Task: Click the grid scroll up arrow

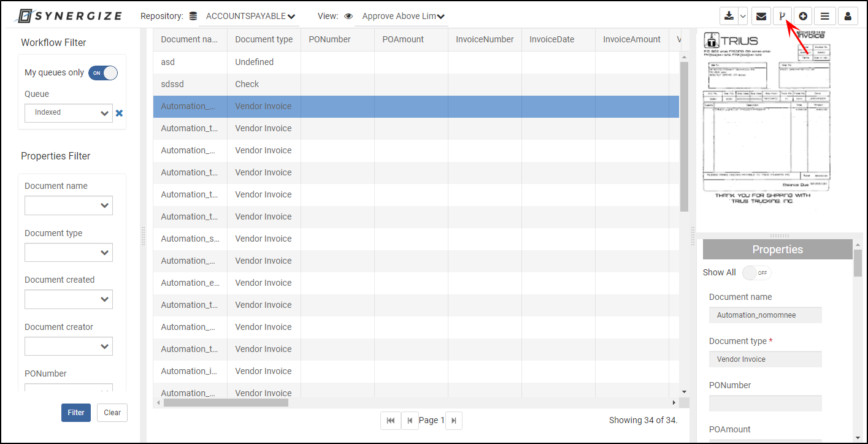Action: coord(684,57)
